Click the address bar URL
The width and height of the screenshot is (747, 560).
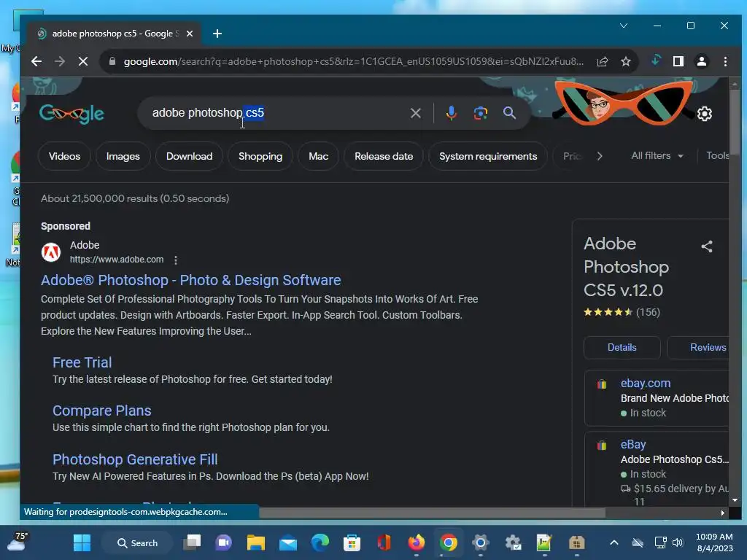click(x=353, y=61)
